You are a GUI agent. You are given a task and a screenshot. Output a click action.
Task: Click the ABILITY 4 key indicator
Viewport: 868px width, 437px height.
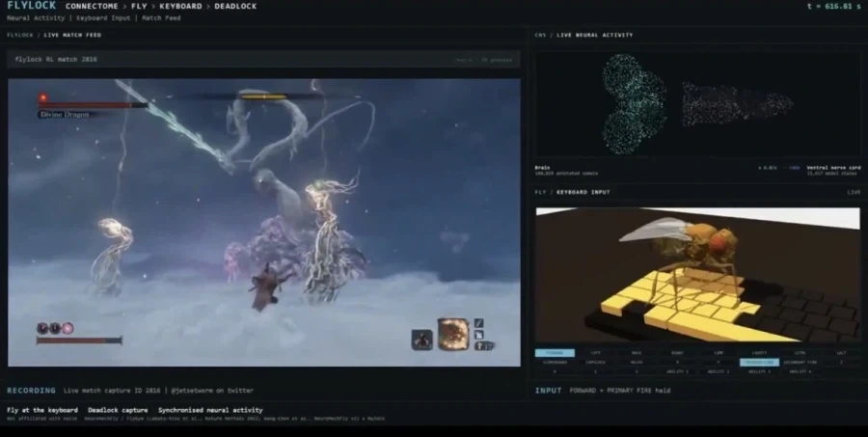tap(800, 371)
